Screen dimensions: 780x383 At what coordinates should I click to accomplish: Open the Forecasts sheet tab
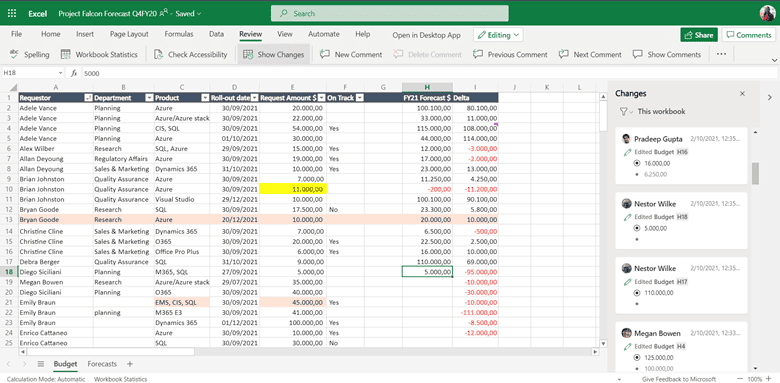[x=102, y=364]
